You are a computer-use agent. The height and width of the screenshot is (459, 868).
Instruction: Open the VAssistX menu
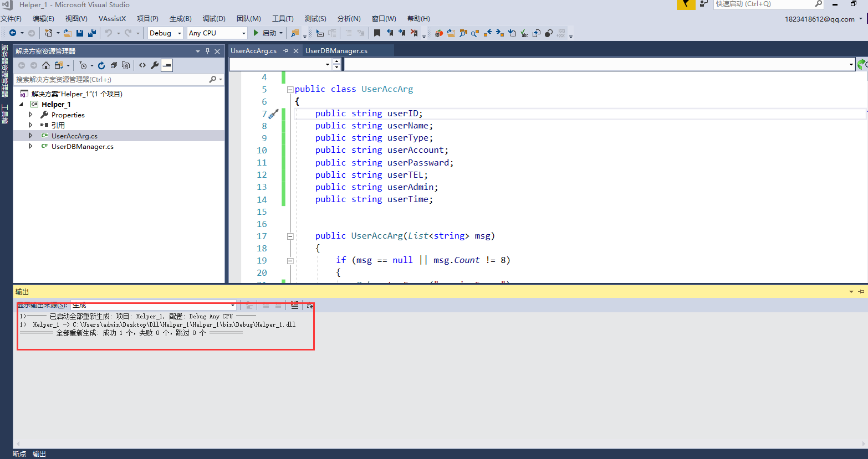[x=112, y=19]
